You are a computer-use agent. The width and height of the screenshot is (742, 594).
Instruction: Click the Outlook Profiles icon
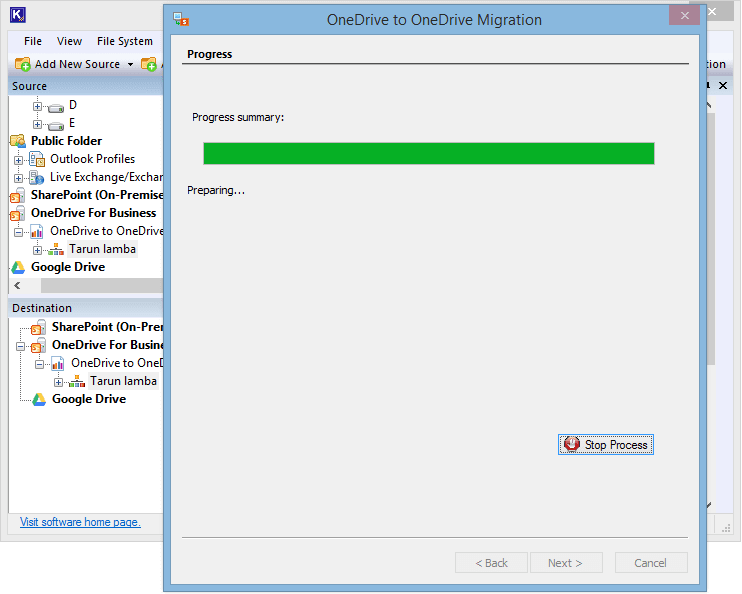[37, 159]
